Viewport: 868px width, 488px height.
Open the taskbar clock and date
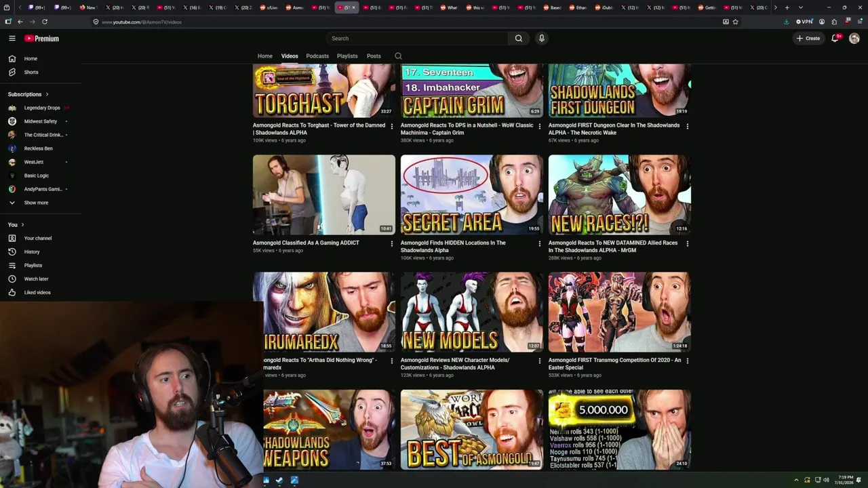pyautogui.click(x=846, y=481)
